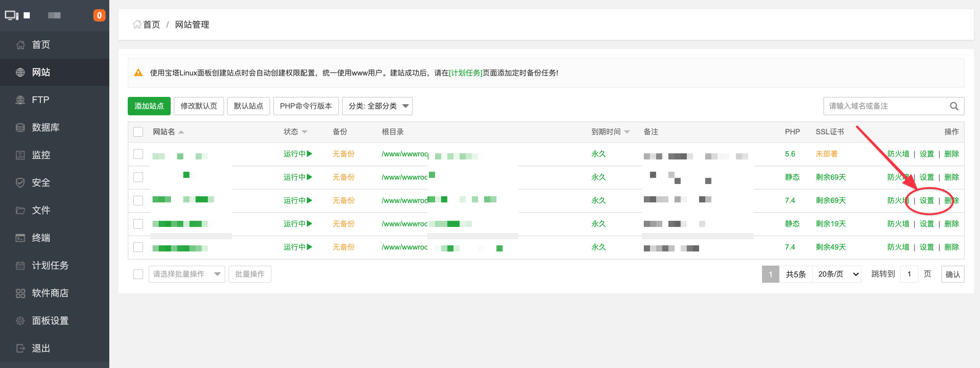Click the terminal icon next to 终端
The image size is (980, 368).
(21, 238)
